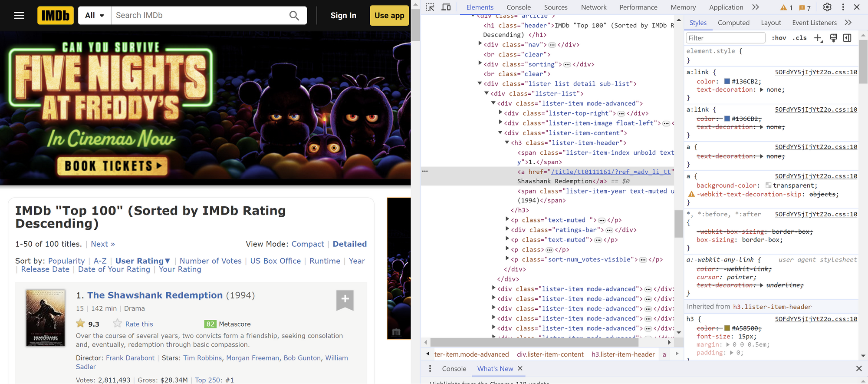This screenshot has height=384, width=868.
Task: Close the What's New drawer tab
Action: [520, 368]
